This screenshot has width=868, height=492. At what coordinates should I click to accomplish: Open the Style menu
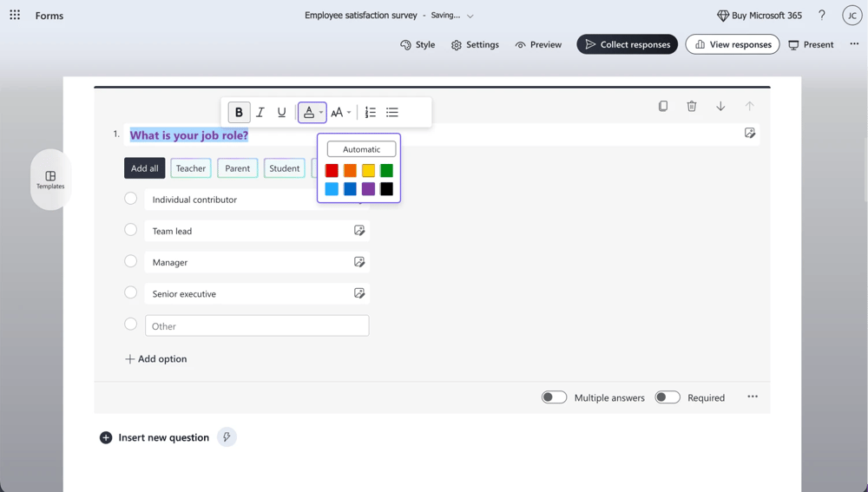(418, 44)
